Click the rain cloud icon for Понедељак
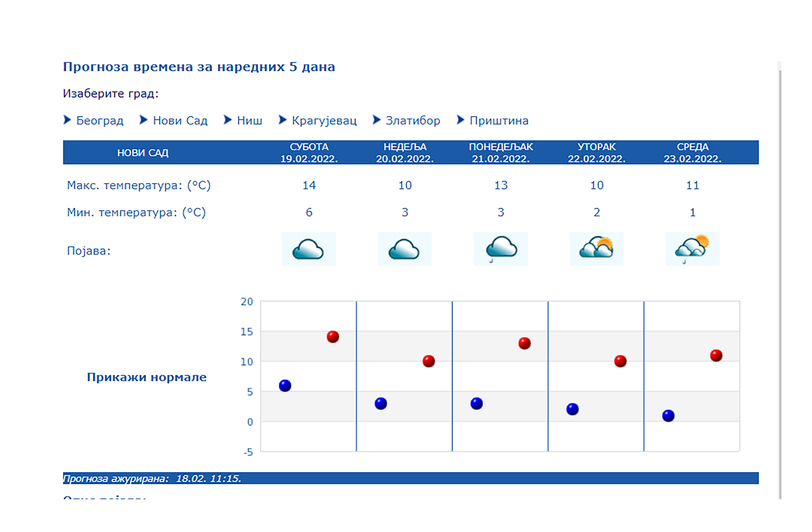The width and height of the screenshot is (812, 532). pyautogui.click(x=501, y=248)
